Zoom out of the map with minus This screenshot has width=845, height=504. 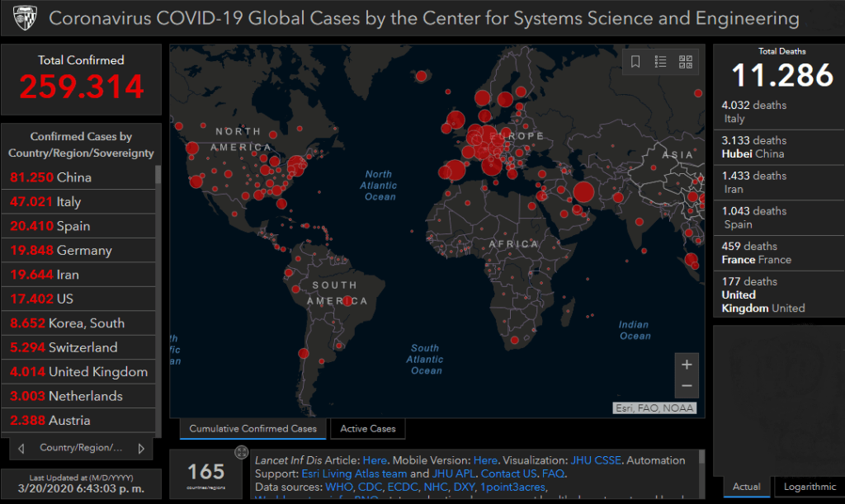pos(687,386)
